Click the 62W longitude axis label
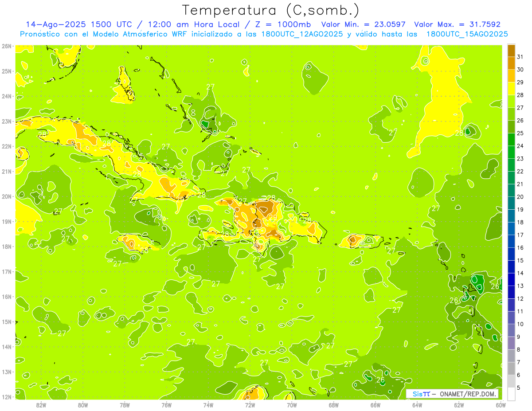The width and height of the screenshot is (532, 411). (459, 405)
